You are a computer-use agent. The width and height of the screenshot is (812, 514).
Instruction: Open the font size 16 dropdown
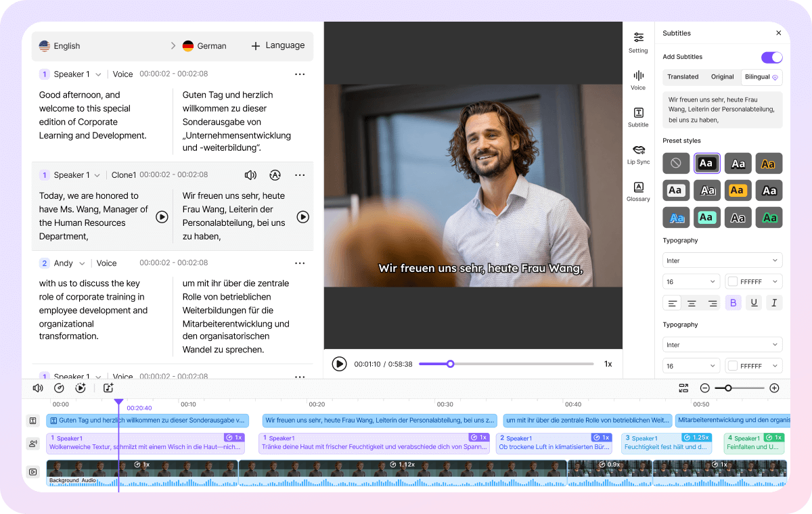[x=691, y=281]
